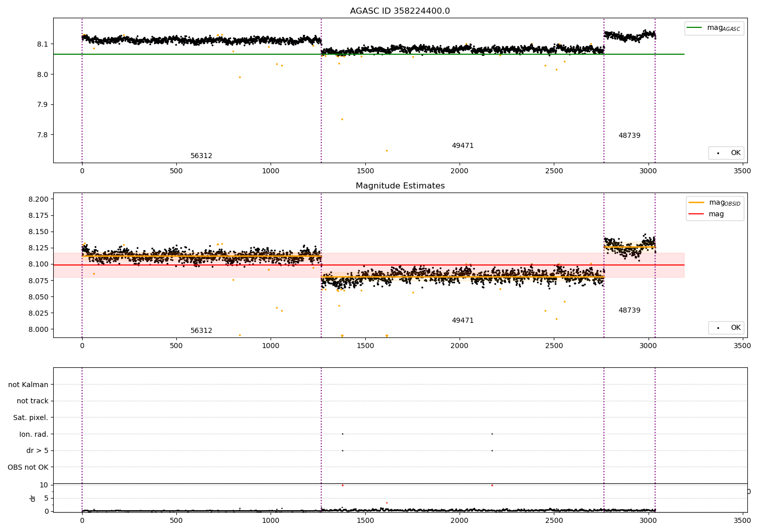The image size is (760, 532).
Task: Click the 49471 label in the top panel
Action: click(463, 146)
